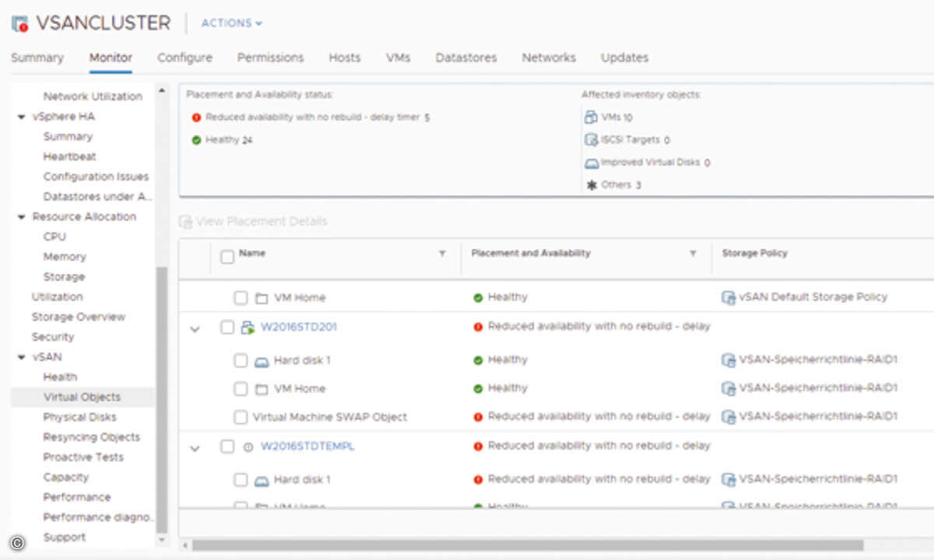Check VM Home under W2016STD201

click(x=241, y=389)
